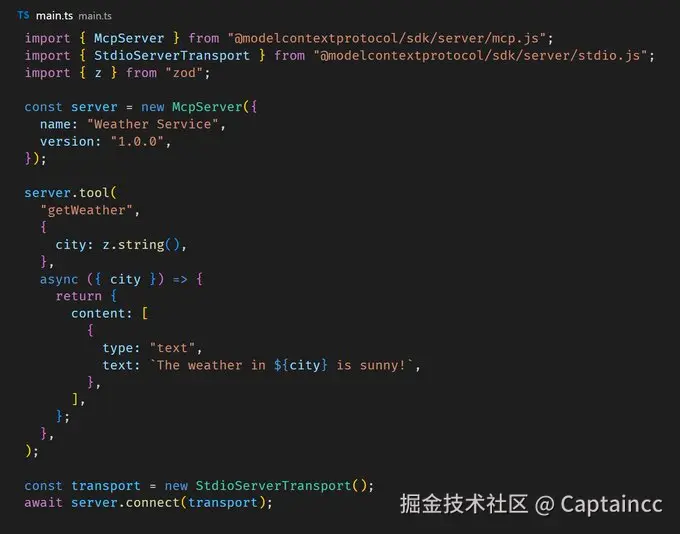The width and height of the screenshot is (680, 534).
Task: Select the "getWeather" tool name string
Action: click(86, 210)
